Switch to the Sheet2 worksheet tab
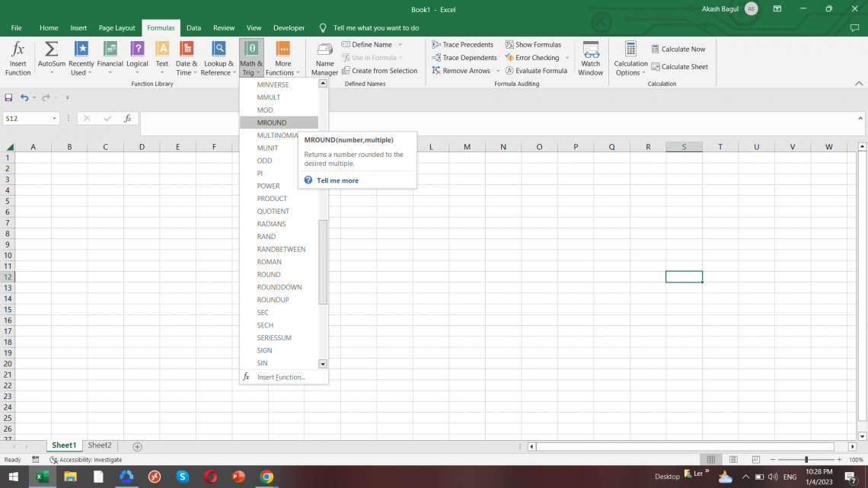868x488 pixels. (x=100, y=445)
